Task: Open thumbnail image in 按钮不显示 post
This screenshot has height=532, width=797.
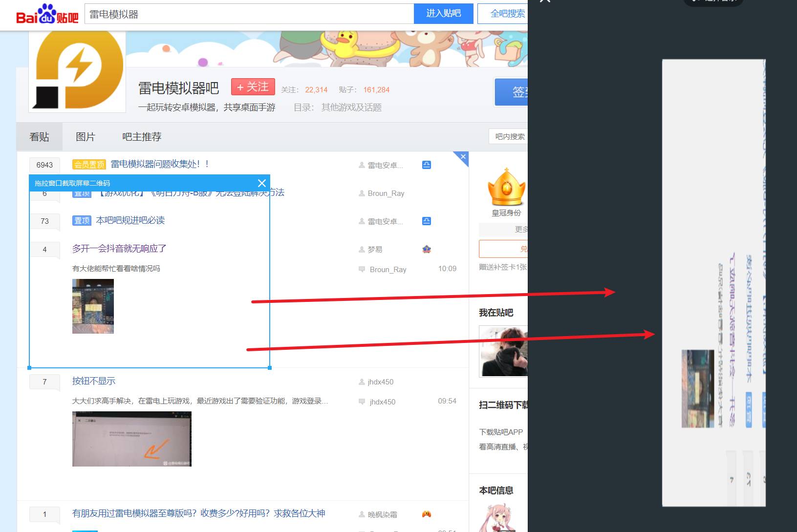Action: coord(132,439)
